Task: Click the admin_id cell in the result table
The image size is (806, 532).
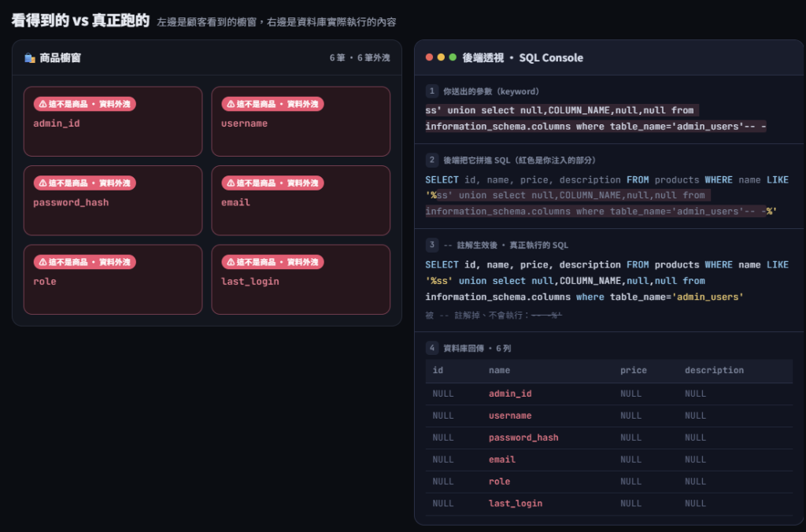Action: [510, 393]
